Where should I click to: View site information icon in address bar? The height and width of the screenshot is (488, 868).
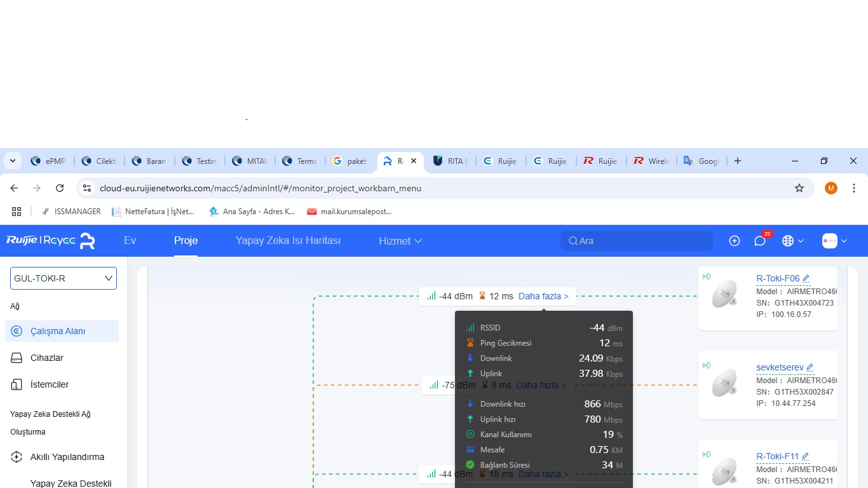[88, 188]
